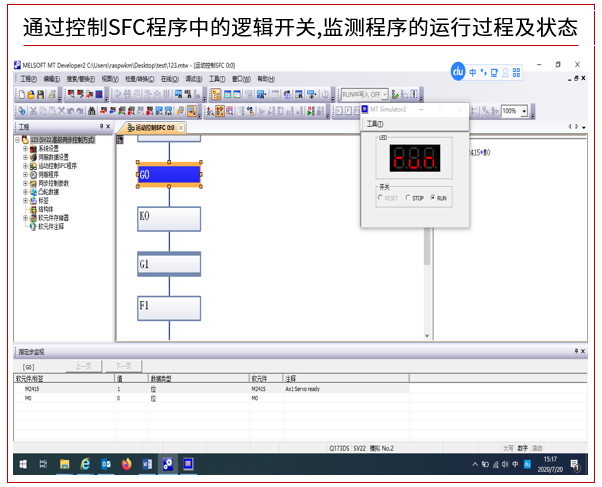Click the highlighted orange monitor toolbar icon

coord(192,111)
